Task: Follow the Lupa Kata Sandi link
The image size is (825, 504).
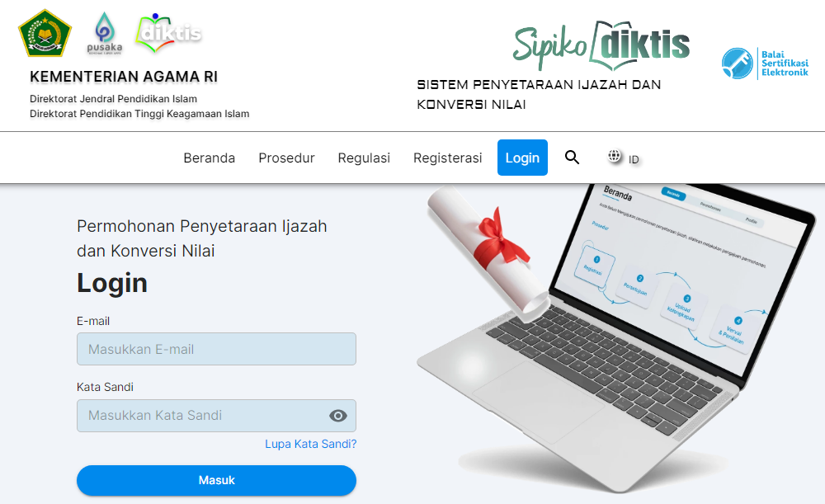Action: (x=310, y=444)
